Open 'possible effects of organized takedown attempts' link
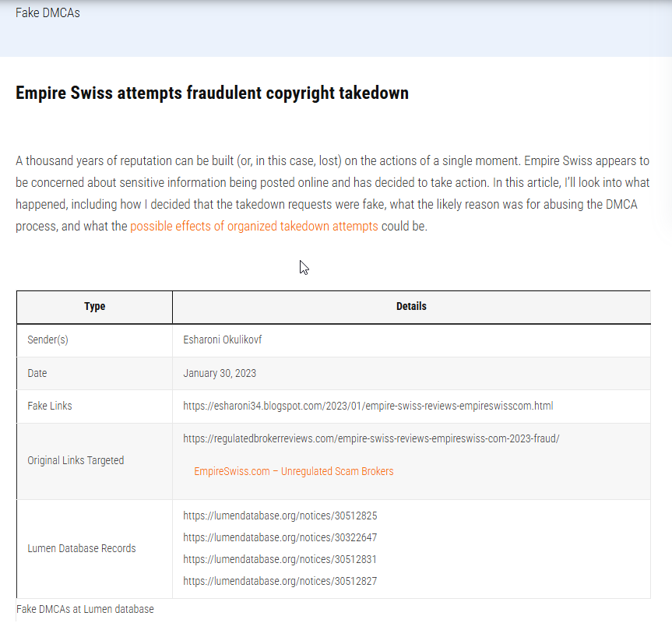 pos(254,226)
